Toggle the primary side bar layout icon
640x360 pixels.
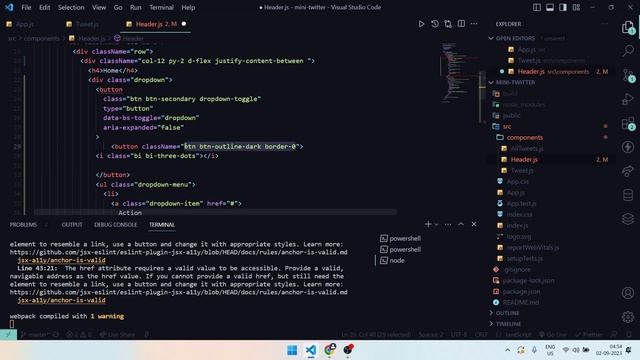coord(537,7)
